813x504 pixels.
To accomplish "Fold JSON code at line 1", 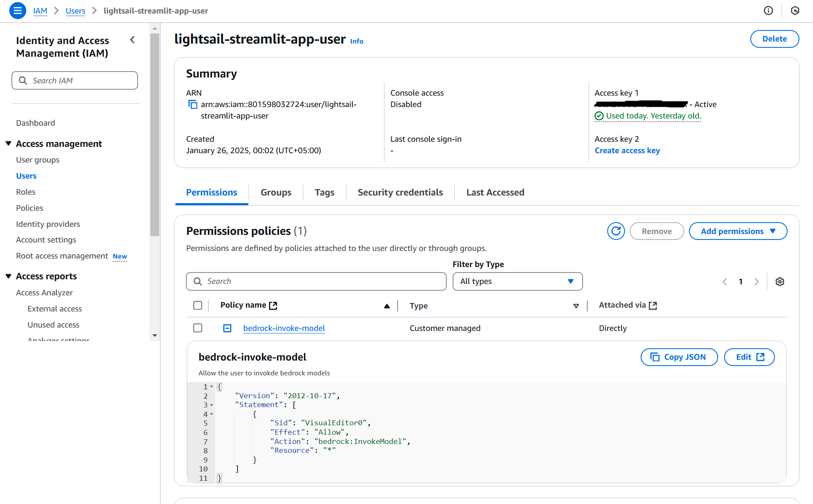I will click(x=211, y=386).
